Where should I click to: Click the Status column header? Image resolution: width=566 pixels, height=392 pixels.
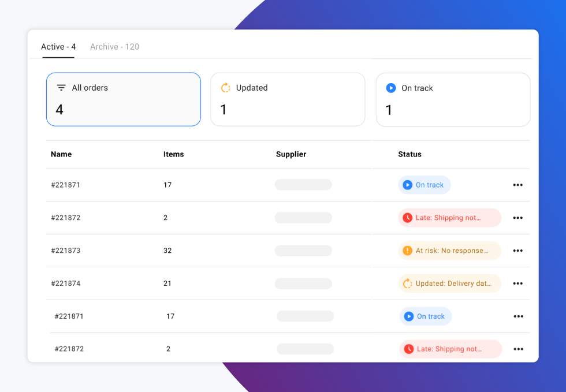tap(409, 154)
